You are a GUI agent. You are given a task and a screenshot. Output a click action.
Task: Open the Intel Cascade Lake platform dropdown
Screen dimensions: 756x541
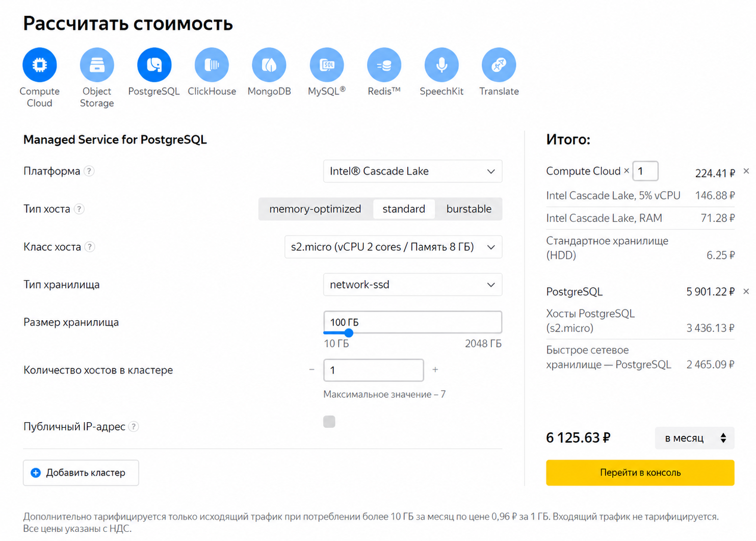click(412, 171)
